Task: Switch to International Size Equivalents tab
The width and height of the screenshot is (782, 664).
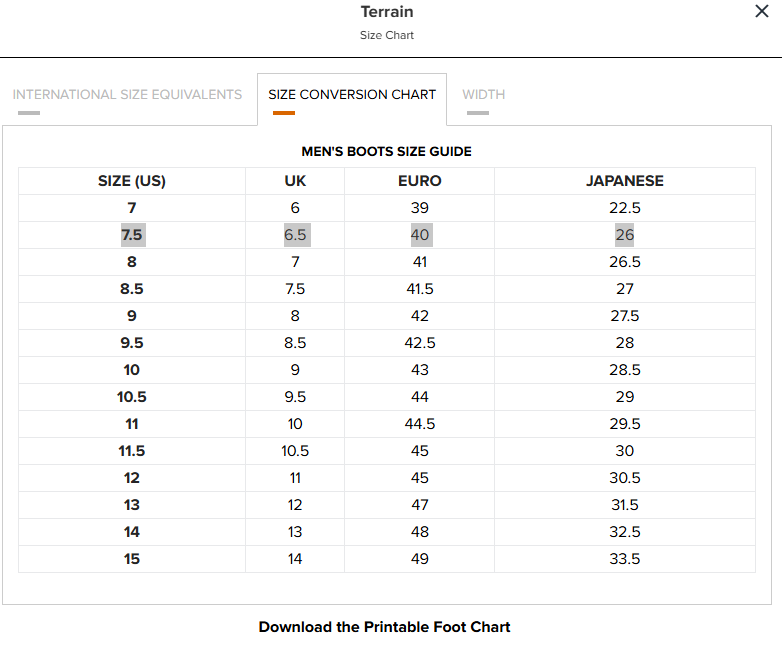Action: [x=127, y=95]
